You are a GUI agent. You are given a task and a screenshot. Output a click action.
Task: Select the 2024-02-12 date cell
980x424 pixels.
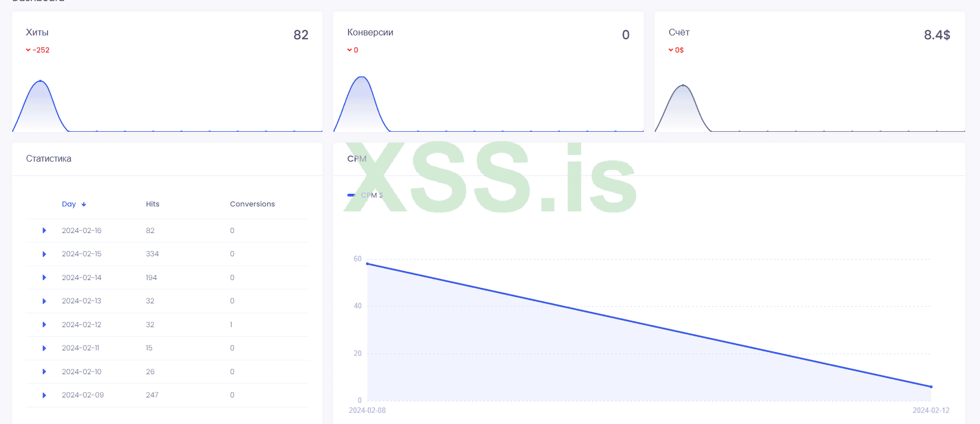tap(82, 324)
